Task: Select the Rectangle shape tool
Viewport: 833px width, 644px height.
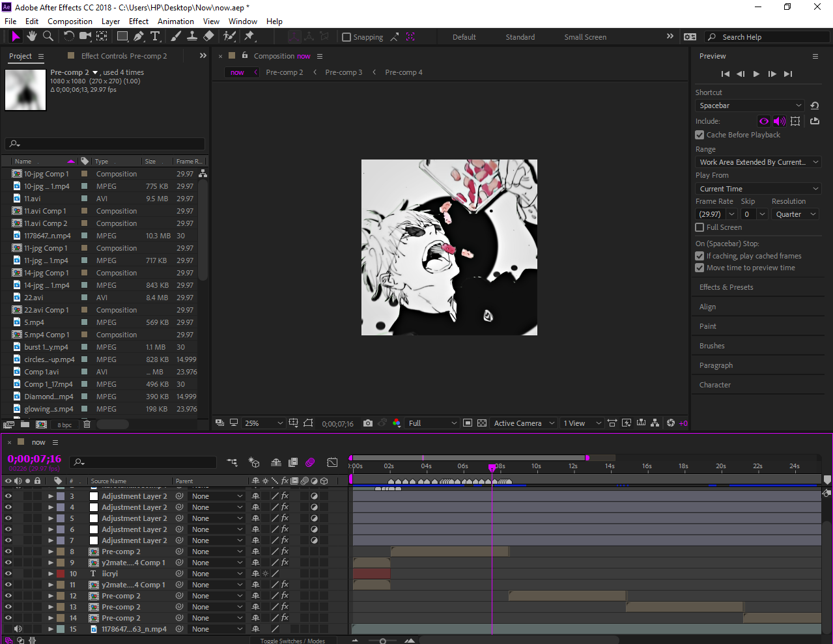Action: click(122, 36)
